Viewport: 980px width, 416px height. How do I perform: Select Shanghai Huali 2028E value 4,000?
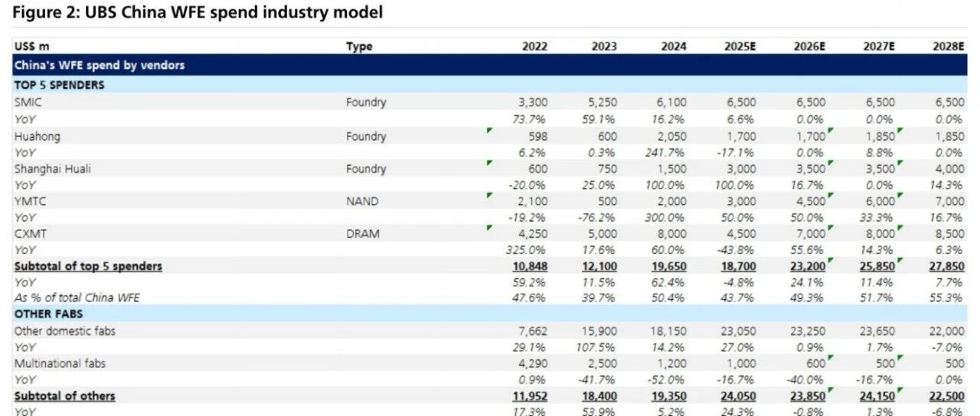pyautogui.click(x=949, y=169)
